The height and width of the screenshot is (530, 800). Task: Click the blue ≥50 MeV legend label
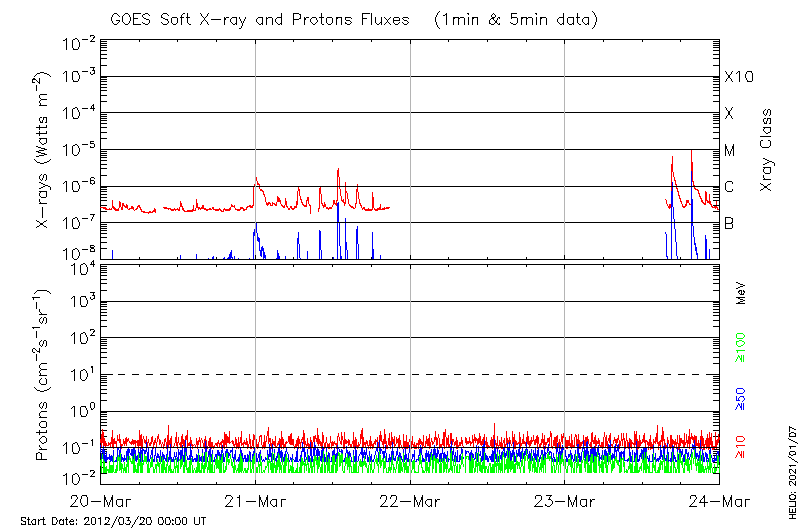click(742, 397)
